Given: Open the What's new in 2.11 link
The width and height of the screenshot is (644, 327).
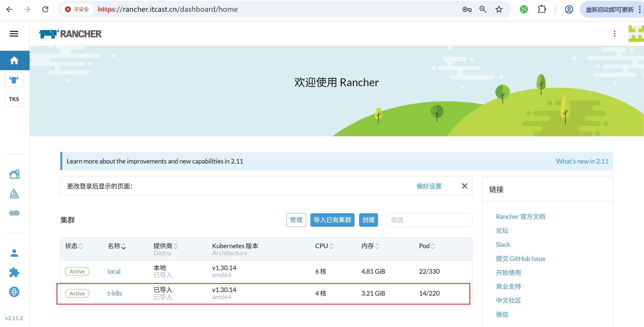Looking at the screenshot, I should [x=582, y=161].
